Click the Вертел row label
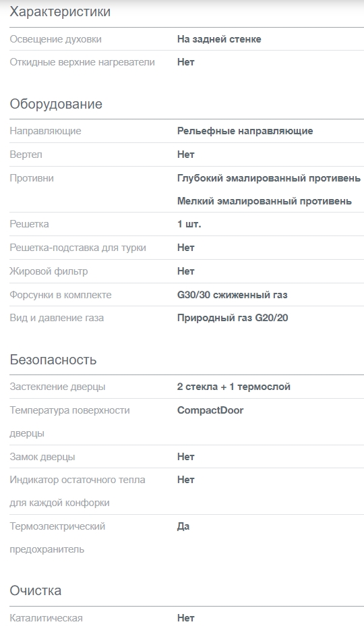The width and height of the screenshot is (364, 641). click(x=26, y=155)
